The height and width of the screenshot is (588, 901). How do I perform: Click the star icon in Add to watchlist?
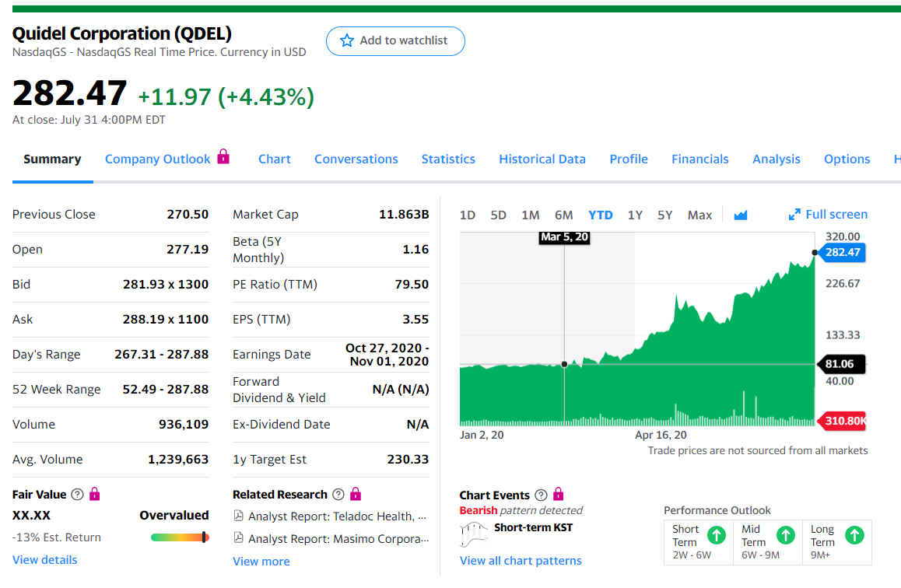pyautogui.click(x=346, y=40)
